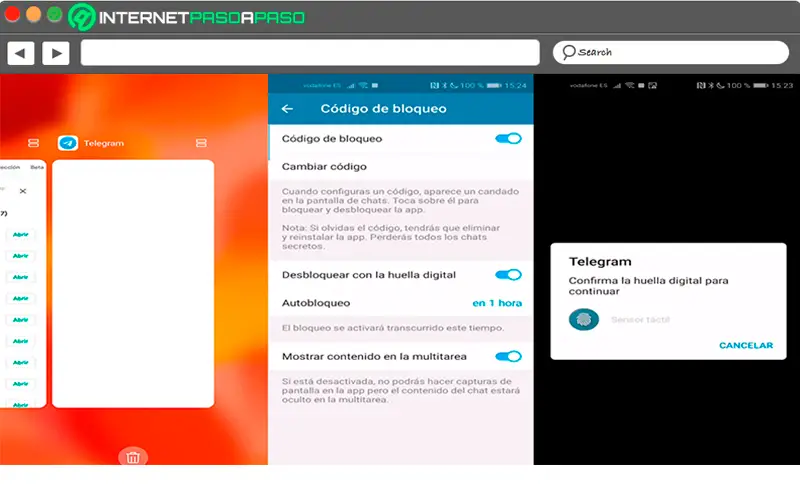Click the magnifier icon in Search field
Image resolution: width=800 pixels, height=500 pixels.
click(568, 52)
